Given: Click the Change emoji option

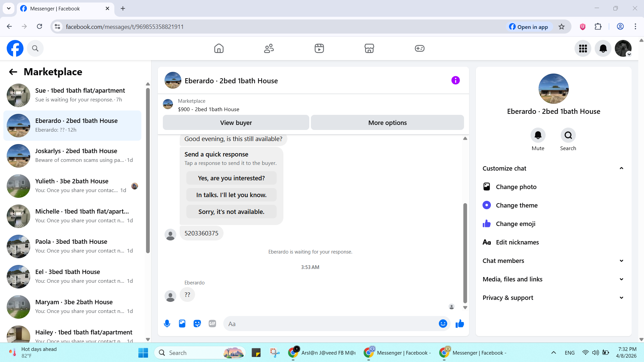Looking at the screenshot, I should click(553, 224).
